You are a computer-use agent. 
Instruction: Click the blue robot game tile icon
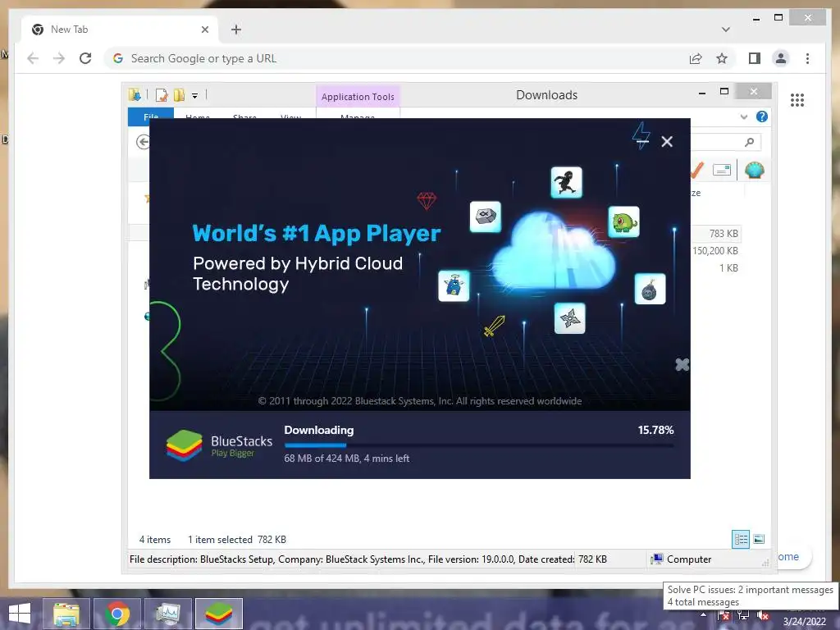[454, 285]
